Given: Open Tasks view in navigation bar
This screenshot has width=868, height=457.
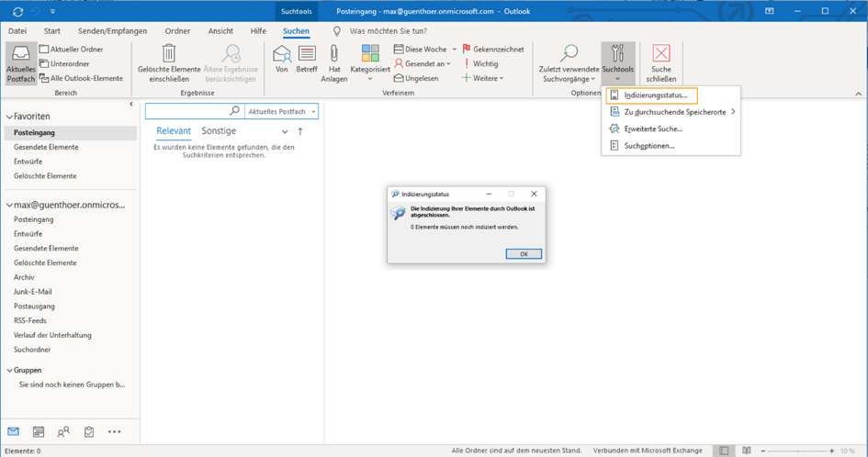Looking at the screenshot, I should coord(89,431).
